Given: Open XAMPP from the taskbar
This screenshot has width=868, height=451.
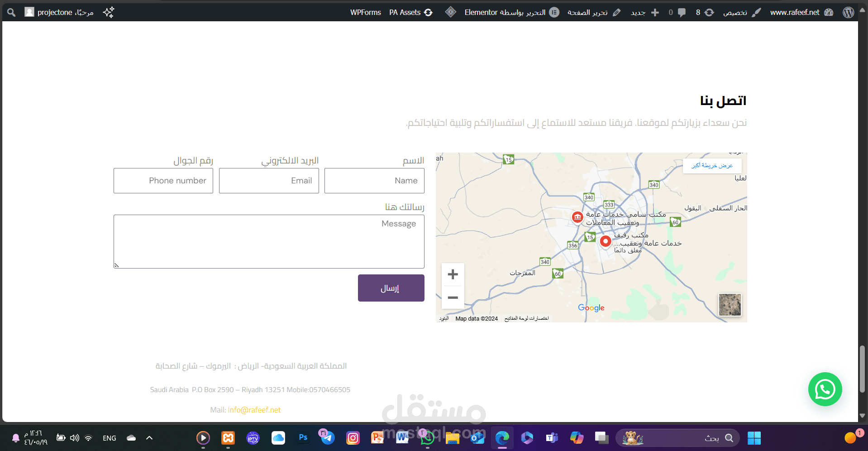Looking at the screenshot, I should tap(228, 438).
